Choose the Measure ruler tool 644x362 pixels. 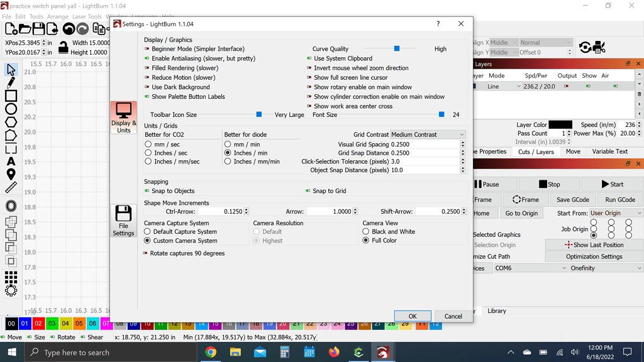click(11, 187)
